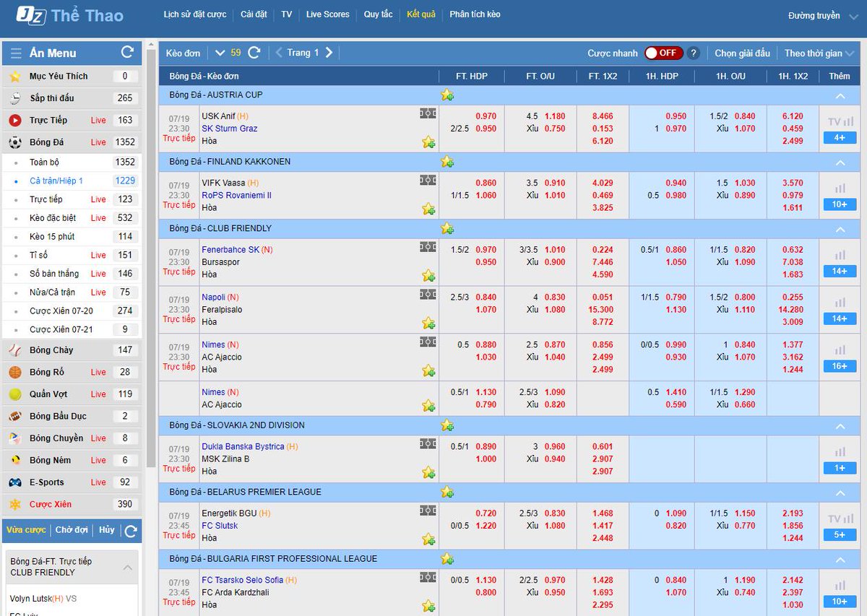Click JZ Thể Thao logo
The width and height of the screenshot is (867, 616).
click(70, 15)
